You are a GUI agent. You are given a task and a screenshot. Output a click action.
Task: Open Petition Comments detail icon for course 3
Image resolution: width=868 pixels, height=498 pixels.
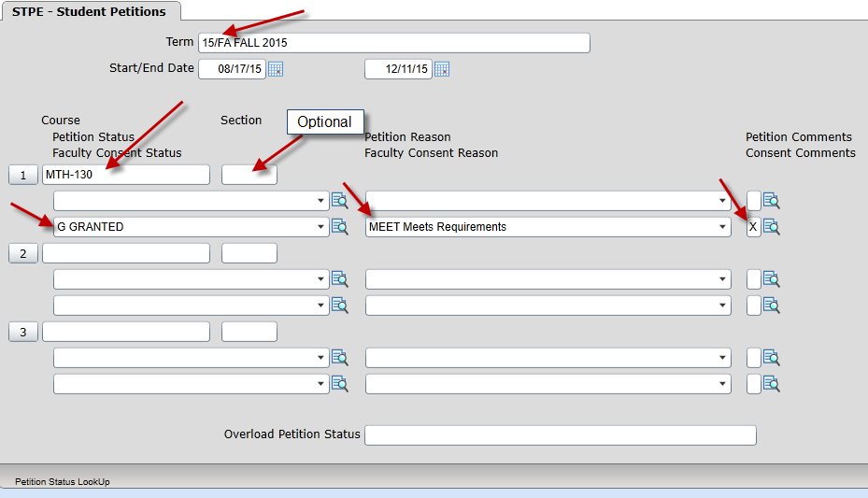pyautogui.click(x=772, y=358)
